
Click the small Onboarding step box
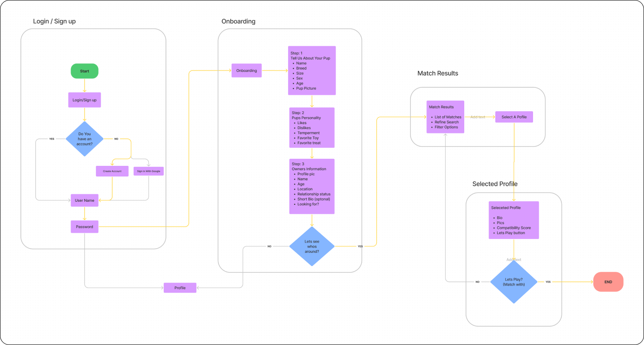click(x=246, y=71)
